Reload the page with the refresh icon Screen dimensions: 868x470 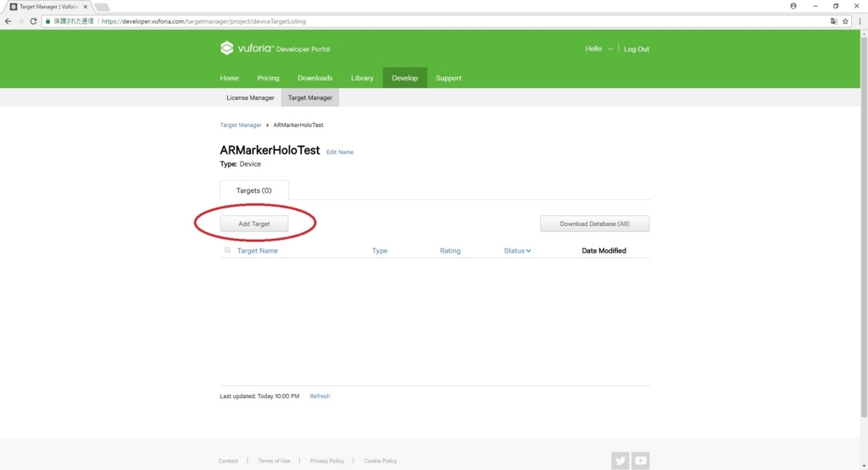tap(33, 21)
